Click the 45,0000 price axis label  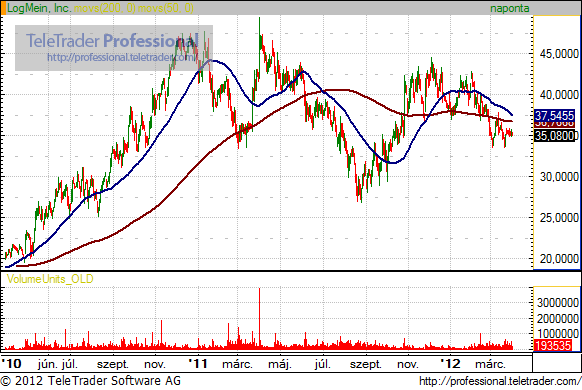pos(559,54)
